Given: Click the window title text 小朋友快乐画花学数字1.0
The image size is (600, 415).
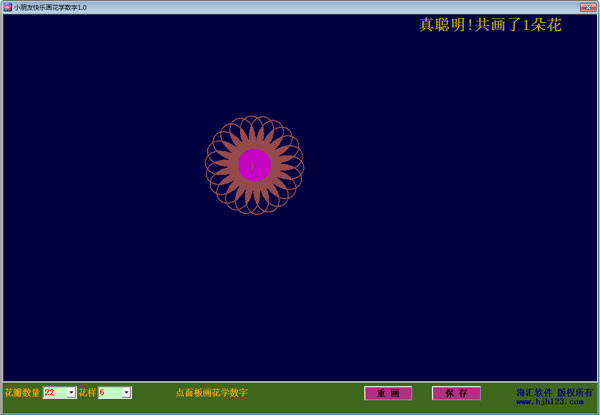Looking at the screenshot, I should click(50, 7).
